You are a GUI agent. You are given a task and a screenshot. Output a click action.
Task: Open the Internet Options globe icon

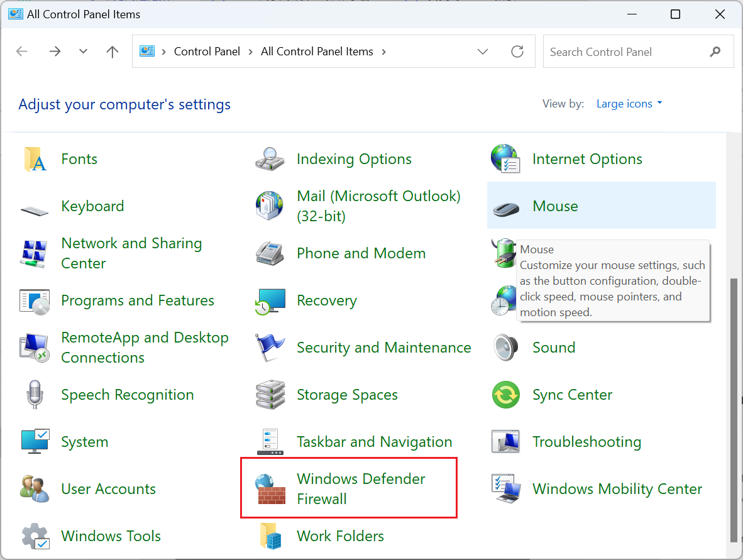(505, 159)
